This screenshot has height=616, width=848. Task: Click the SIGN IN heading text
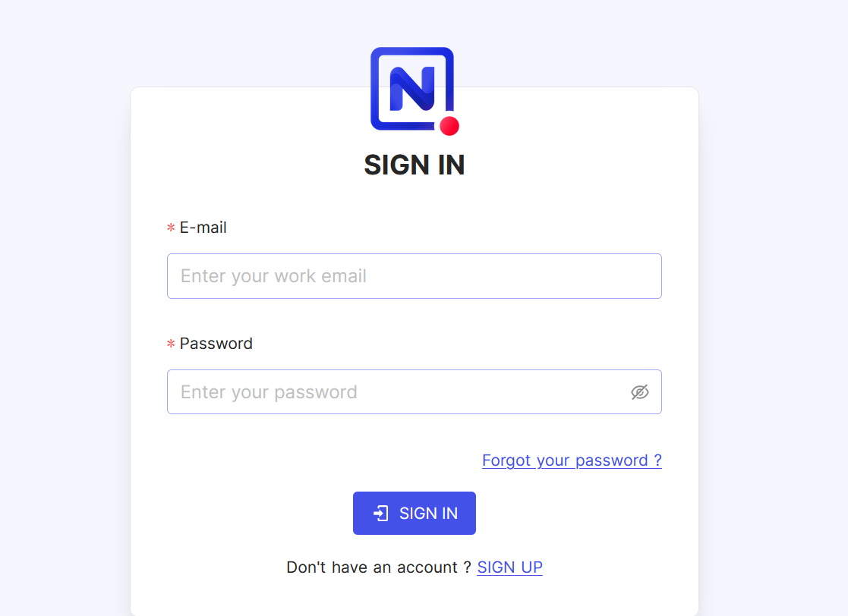[x=415, y=165]
